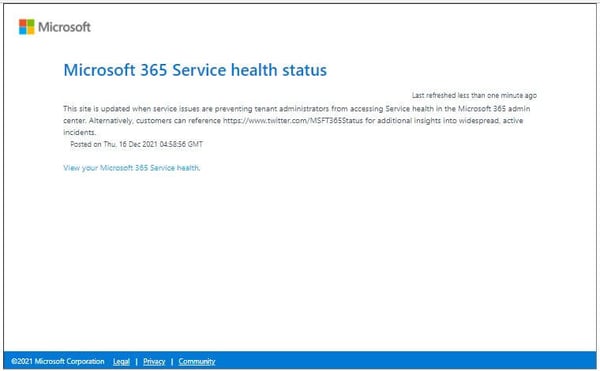Click the yellow square in Microsoft logo
The image size is (600, 371).
click(31, 31)
